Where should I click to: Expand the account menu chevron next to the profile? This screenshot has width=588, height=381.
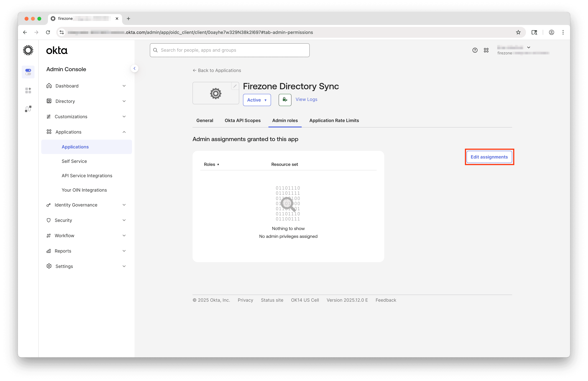point(528,47)
